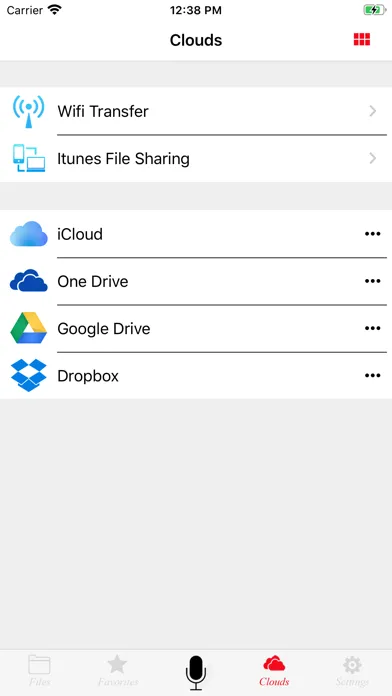Open Itunes File Sharing label
This screenshot has width=392, height=696.
(x=123, y=159)
